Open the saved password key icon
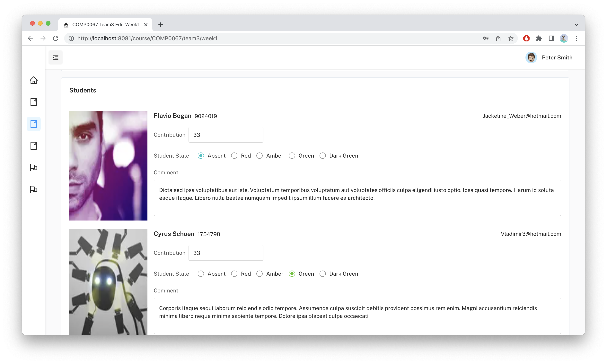The width and height of the screenshot is (607, 364). click(x=486, y=38)
